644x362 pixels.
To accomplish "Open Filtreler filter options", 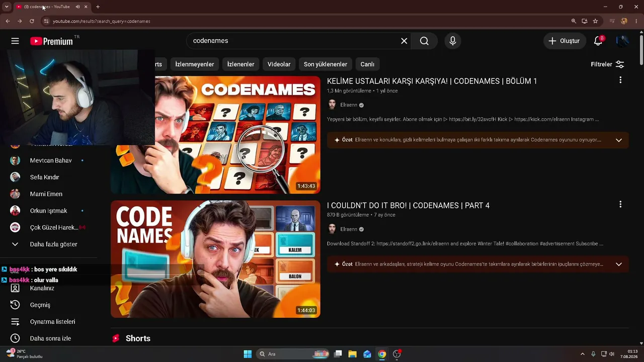I will [x=607, y=64].
